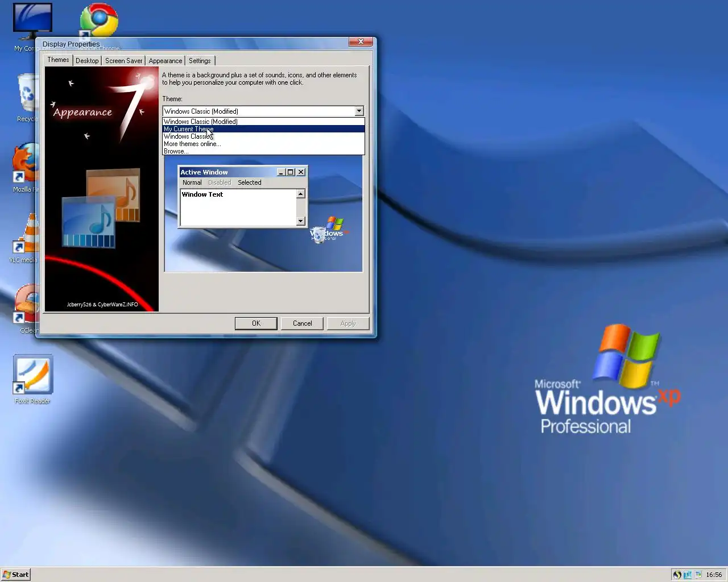
Task: Click the blue network tray icon
Action: (688, 575)
